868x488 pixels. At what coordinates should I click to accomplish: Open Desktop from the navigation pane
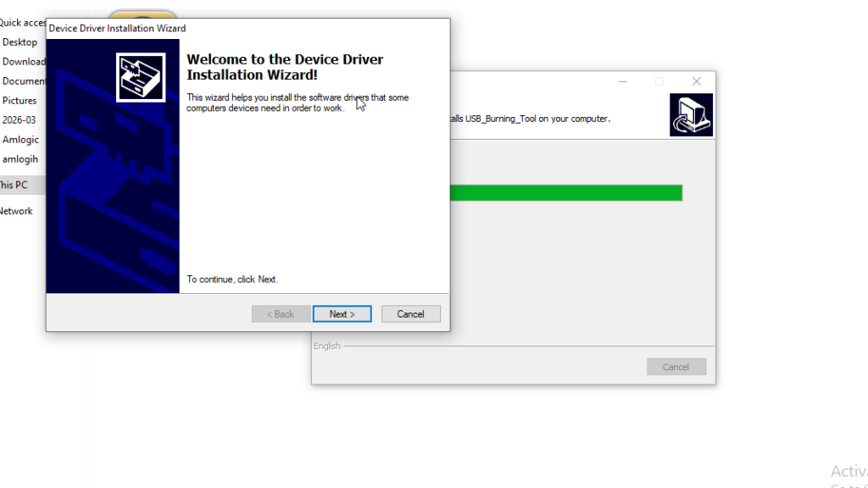click(20, 42)
